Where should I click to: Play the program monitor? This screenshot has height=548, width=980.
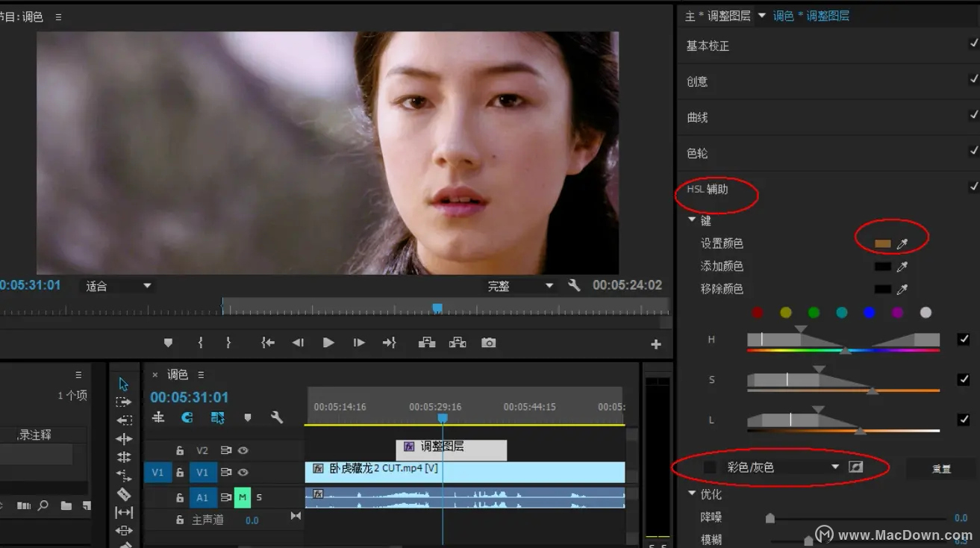point(328,343)
